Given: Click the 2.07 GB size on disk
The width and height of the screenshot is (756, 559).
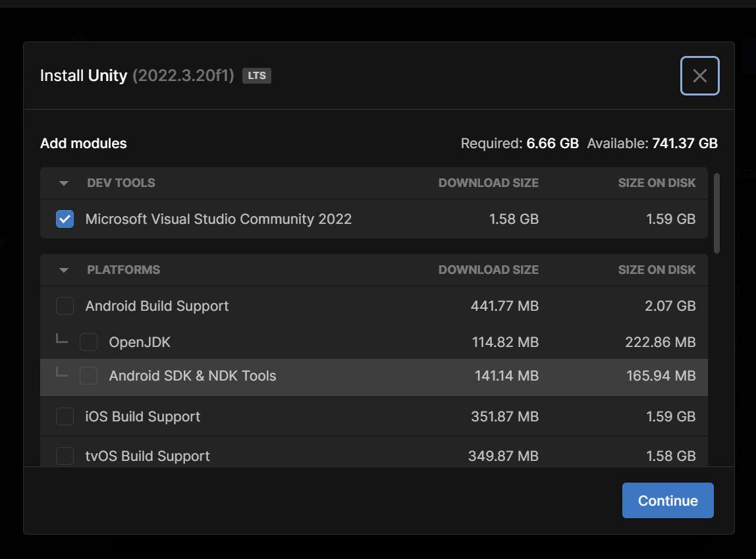Looking at the screenshot, I should coord(670,306).
